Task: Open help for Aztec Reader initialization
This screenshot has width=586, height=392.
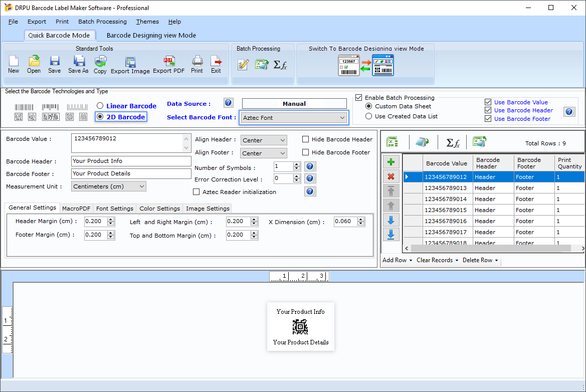Action: click(310, 191)
